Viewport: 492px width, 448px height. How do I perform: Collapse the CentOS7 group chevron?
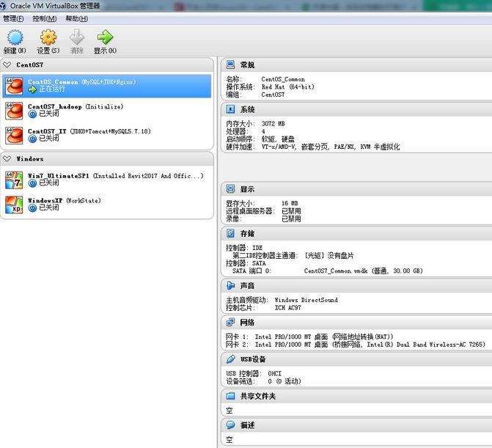pos(7,65)
